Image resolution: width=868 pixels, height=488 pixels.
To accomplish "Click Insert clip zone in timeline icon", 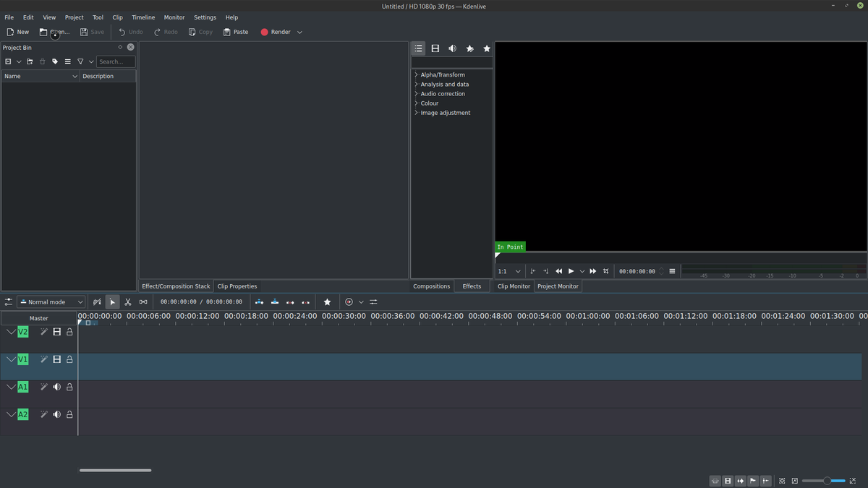I will click(x=259, y=302).
